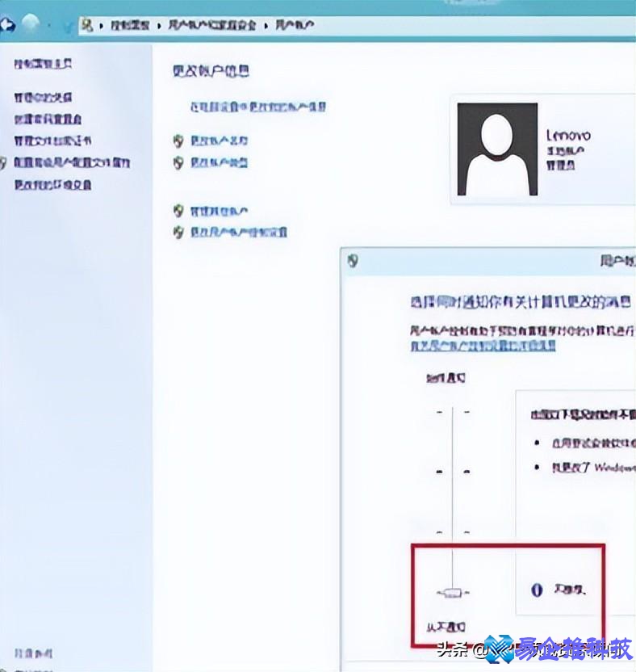Click the Forward button beside the Back arrow
Viewport: 636px width, 672px height.
[x=31, y=24]
